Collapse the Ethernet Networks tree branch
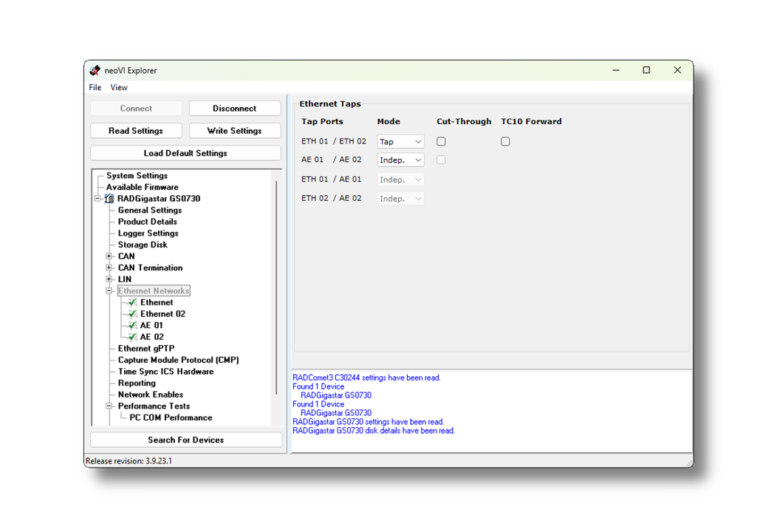 pyautogui.click(x=109, y=290)
